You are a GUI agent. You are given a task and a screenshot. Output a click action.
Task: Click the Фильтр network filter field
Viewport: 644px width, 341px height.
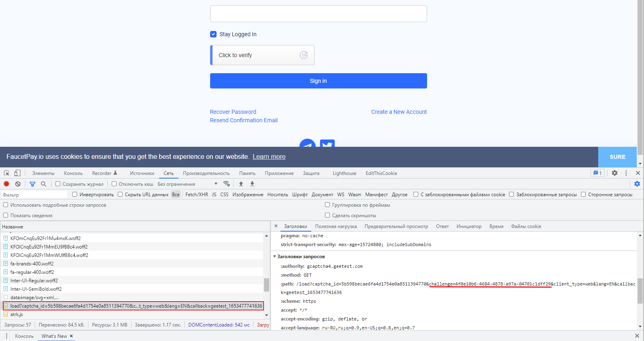35,195
